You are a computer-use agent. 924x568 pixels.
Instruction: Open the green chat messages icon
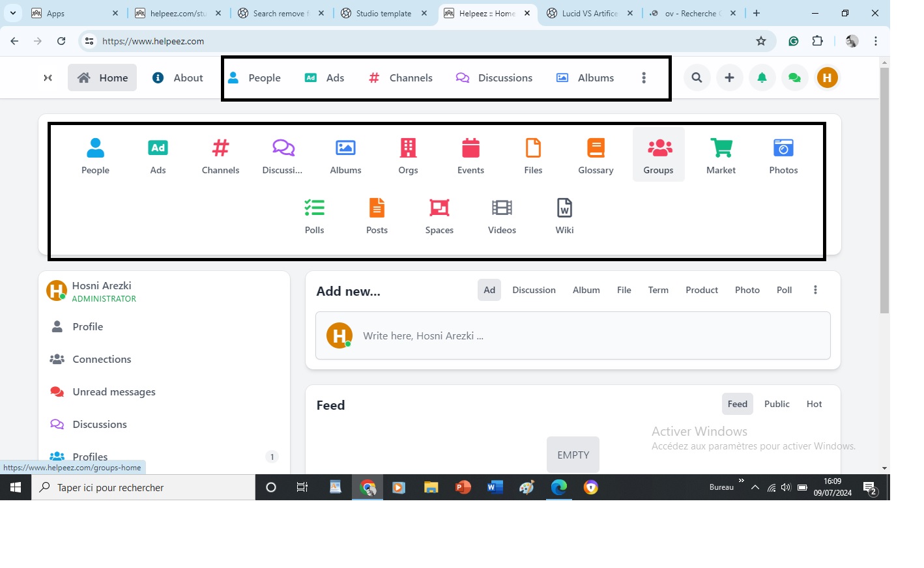(x=794, y=78)
